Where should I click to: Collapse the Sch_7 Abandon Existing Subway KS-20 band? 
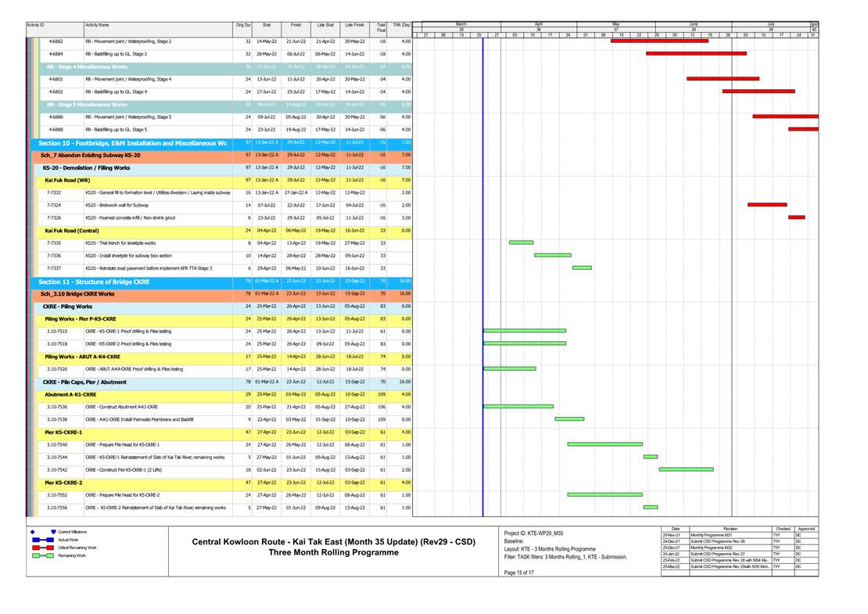[90, 156]
